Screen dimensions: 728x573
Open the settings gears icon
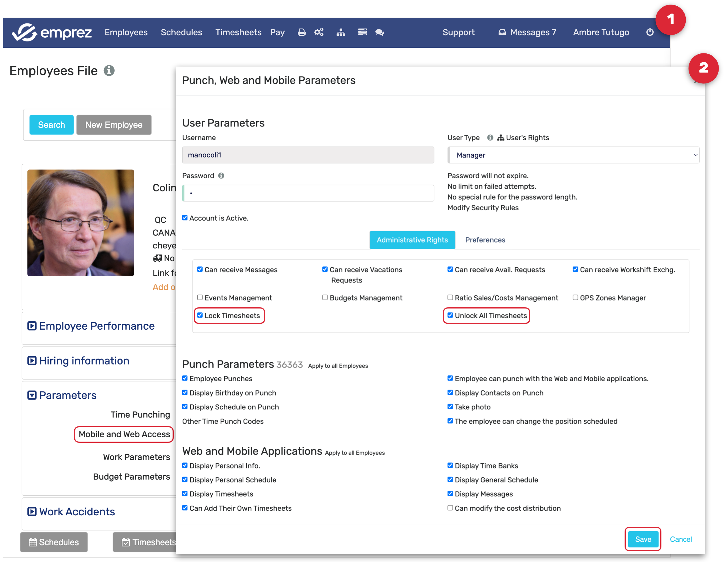[319, 33]
